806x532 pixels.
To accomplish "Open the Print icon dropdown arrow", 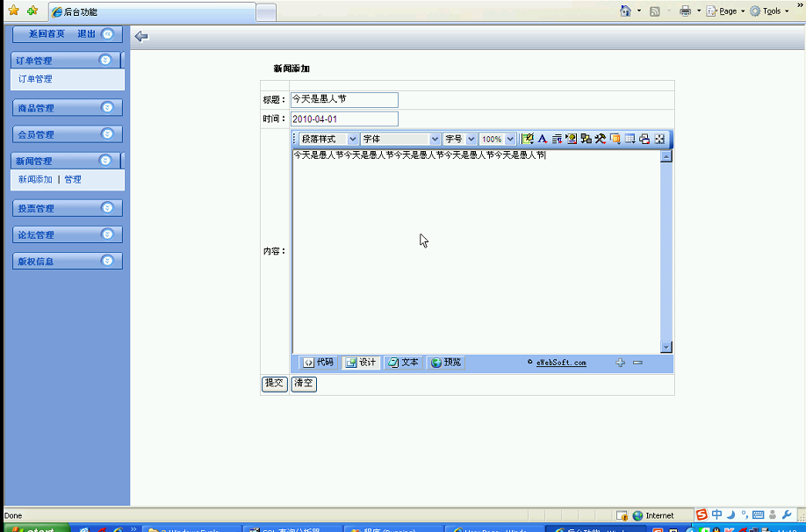I will click(x=699, y=11).
